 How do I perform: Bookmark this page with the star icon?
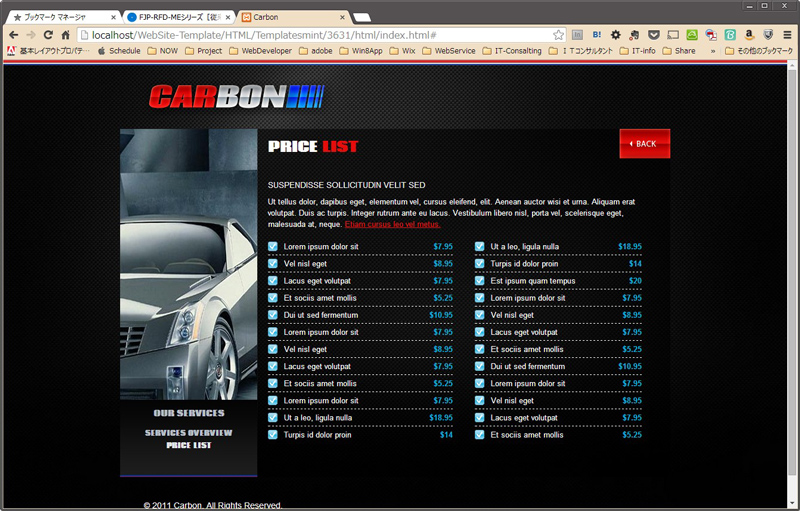[558, 35]
